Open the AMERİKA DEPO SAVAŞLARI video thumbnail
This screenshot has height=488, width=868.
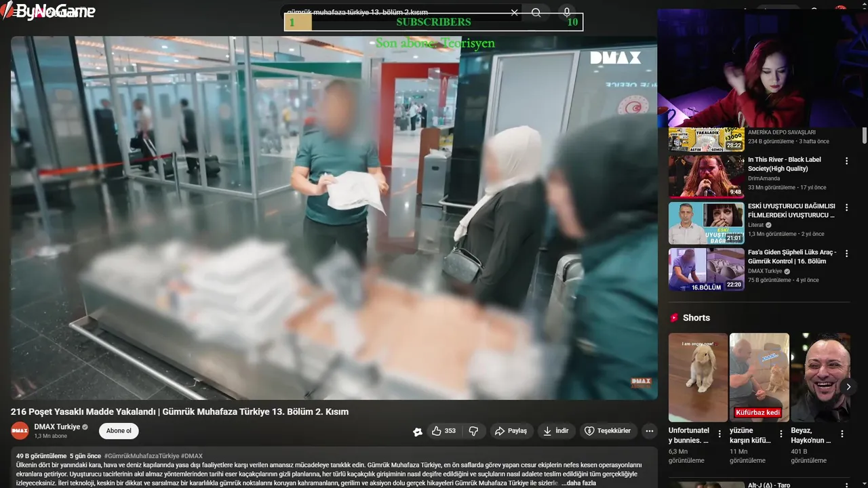[x=706, y=139]
